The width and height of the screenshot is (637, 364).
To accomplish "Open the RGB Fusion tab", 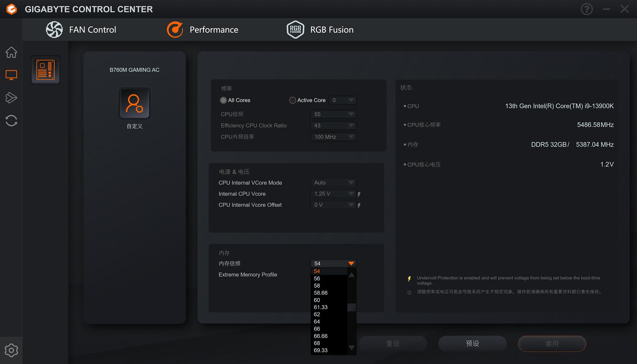I will coord(320,30).
